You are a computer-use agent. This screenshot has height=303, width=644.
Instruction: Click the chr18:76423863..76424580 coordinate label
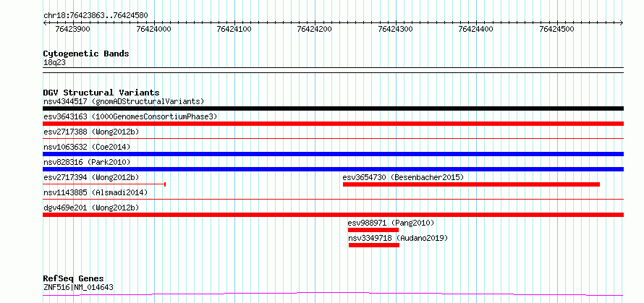coord(96,16)
